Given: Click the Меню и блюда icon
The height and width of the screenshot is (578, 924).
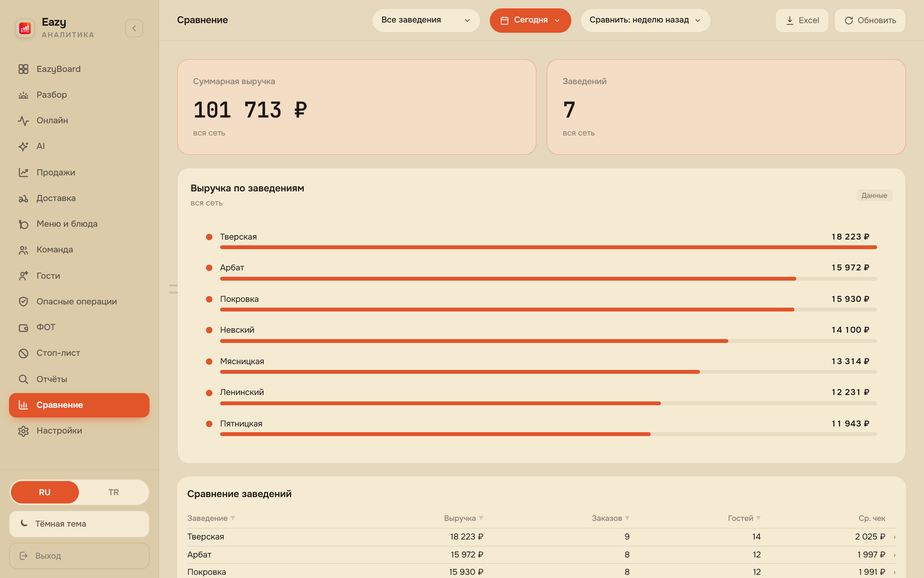Looking at the screenshot, I should coord(23,224).
